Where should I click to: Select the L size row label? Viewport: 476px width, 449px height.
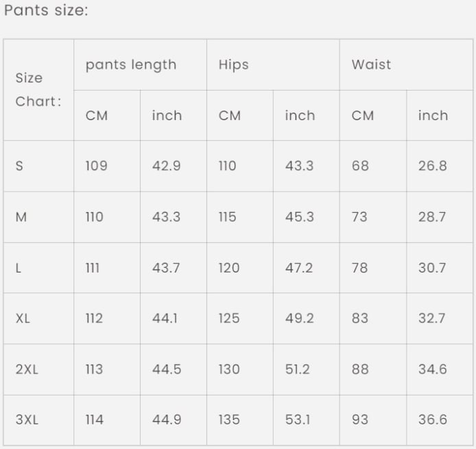pos(19,268)
